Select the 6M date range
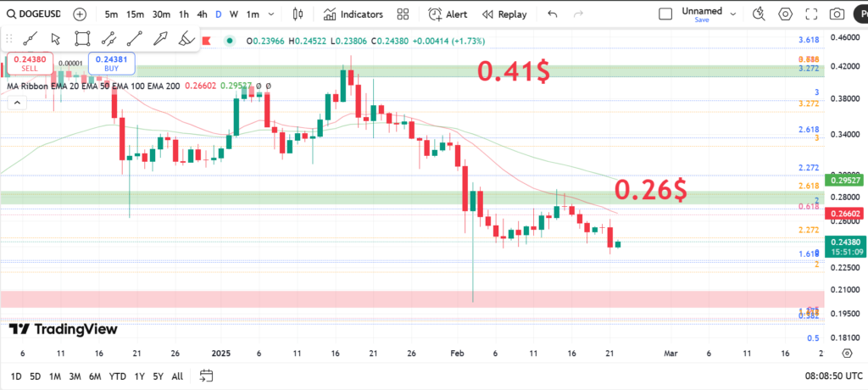The height and width of the screenshot is (390, 868). pyautogui.click(x=95, y=376)
